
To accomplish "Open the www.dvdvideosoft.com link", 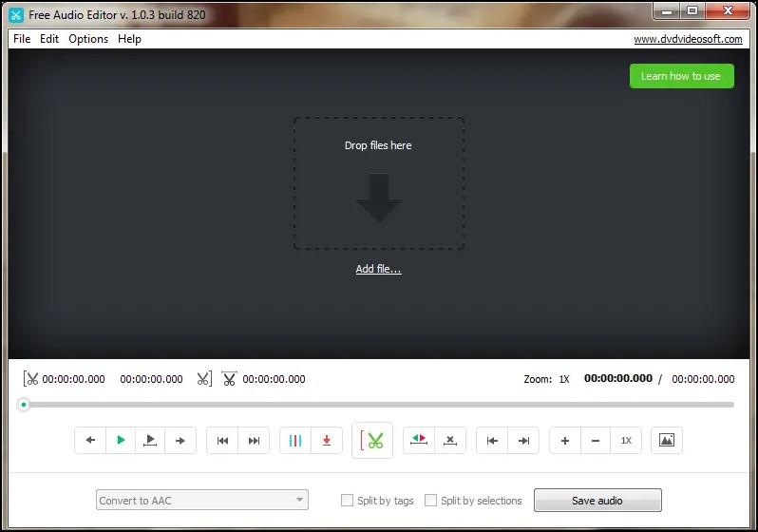I will (688, 39).
